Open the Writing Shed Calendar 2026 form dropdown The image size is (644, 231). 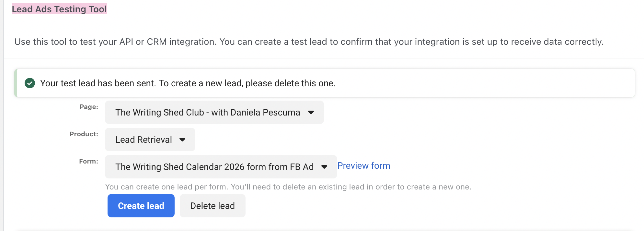[214, 167]
